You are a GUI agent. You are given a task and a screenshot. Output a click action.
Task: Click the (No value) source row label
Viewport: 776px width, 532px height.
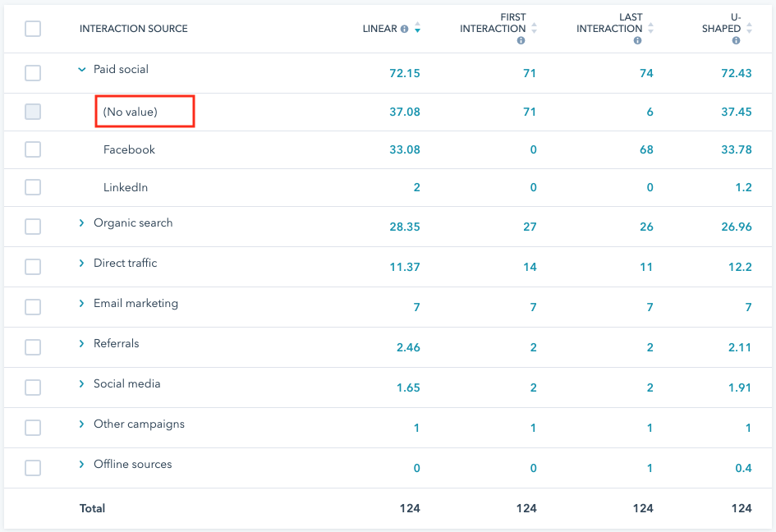[130, 112]
